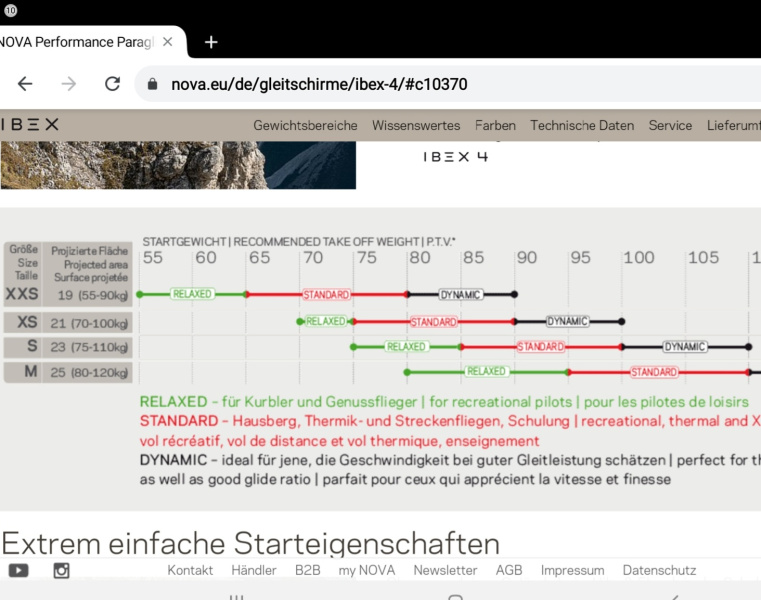Click the Projizierte Fläche column header
Viewport: 761px width, 600px height.
pos(90,264)
